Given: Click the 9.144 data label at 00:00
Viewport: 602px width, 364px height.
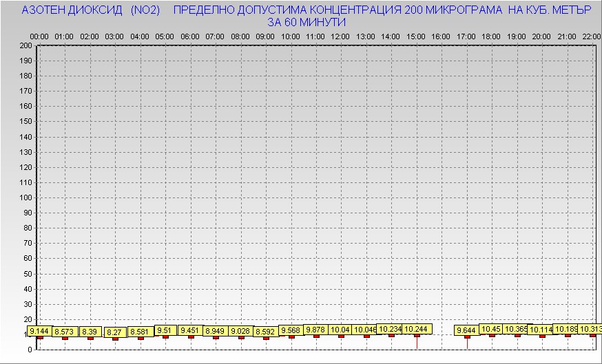Looking at the screenshot, I should click(40, 332).
